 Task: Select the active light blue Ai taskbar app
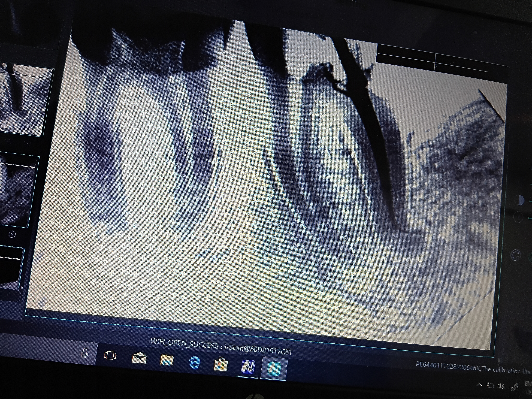pos(274,369)
